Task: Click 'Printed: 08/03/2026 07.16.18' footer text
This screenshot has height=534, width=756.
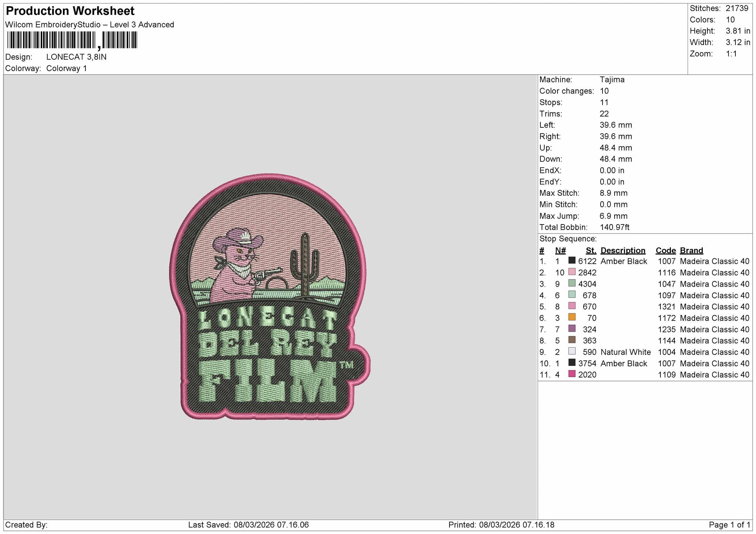Action: click(x=501, y=525)
